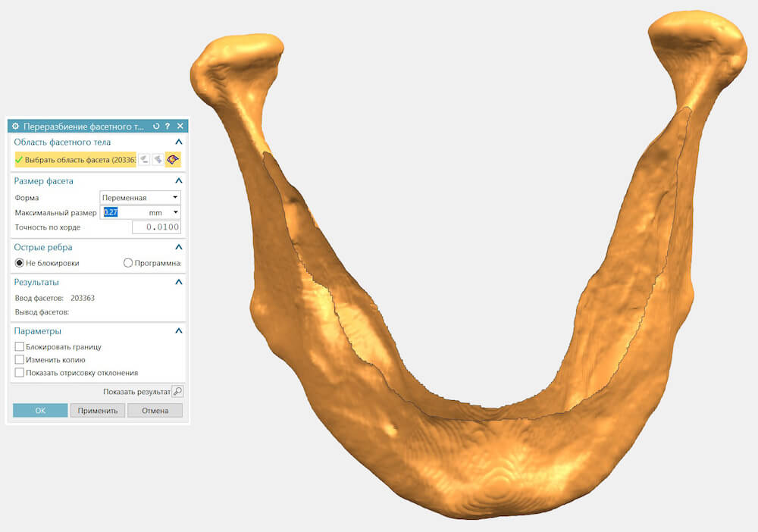Reset the dialog with the reset arrow icon
758x532 pixels.
tap(156, 126)
